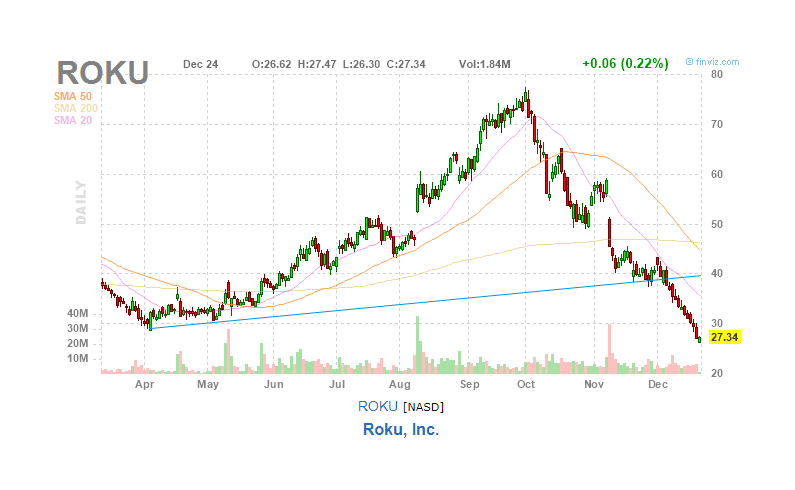Viewport: 795px width, 490px height.
Task: Click the DAILY timeframe label
Action: (x=81, y=202)
